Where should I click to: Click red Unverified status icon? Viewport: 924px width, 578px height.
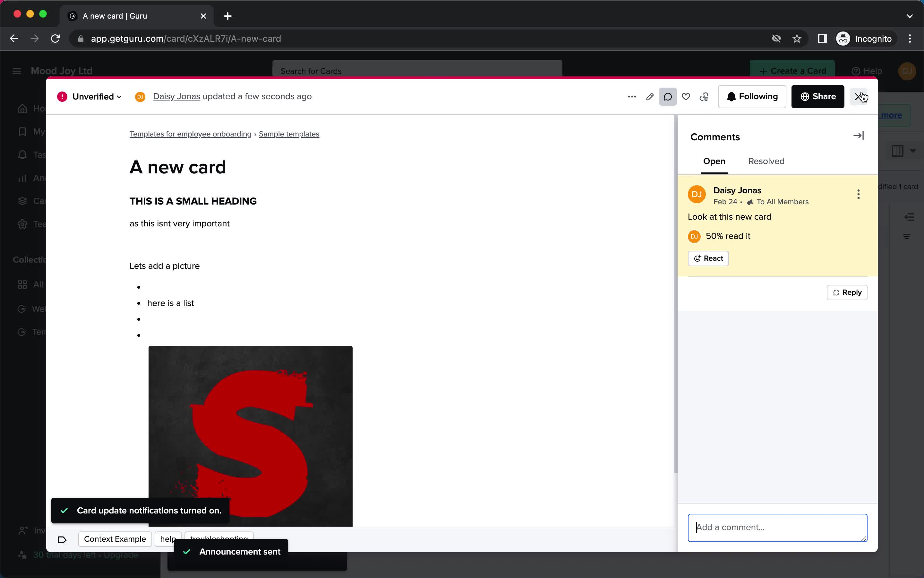click(62, 97)
